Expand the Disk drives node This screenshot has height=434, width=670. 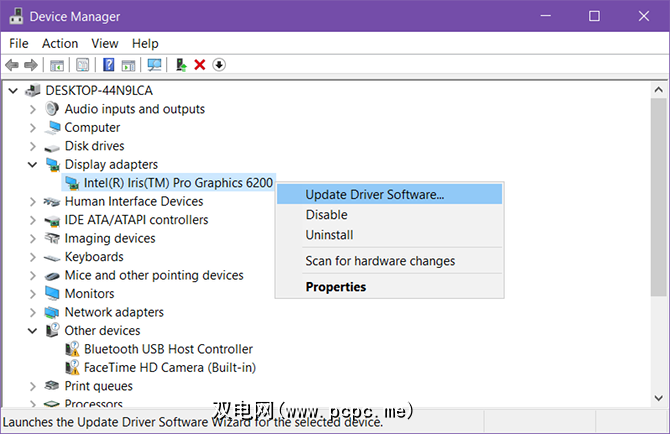[32, 146]
